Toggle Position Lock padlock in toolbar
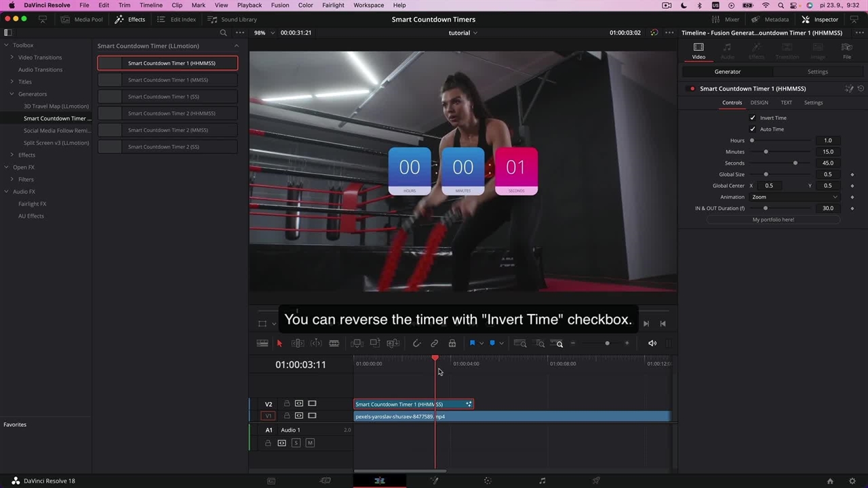Viewport: 868px width, 488px height. [452, 344]
